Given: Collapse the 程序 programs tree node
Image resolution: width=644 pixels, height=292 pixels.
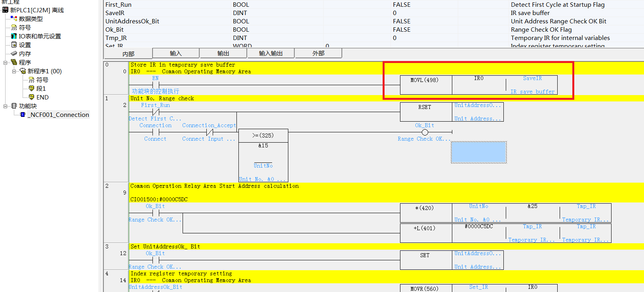Looking at the screenshot, I should click(5, 62).
